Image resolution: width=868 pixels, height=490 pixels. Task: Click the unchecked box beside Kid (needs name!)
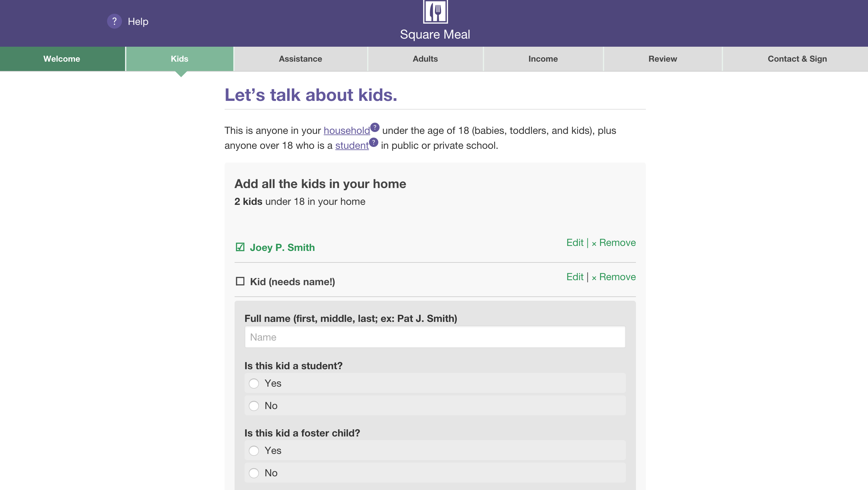click(240, 281)
